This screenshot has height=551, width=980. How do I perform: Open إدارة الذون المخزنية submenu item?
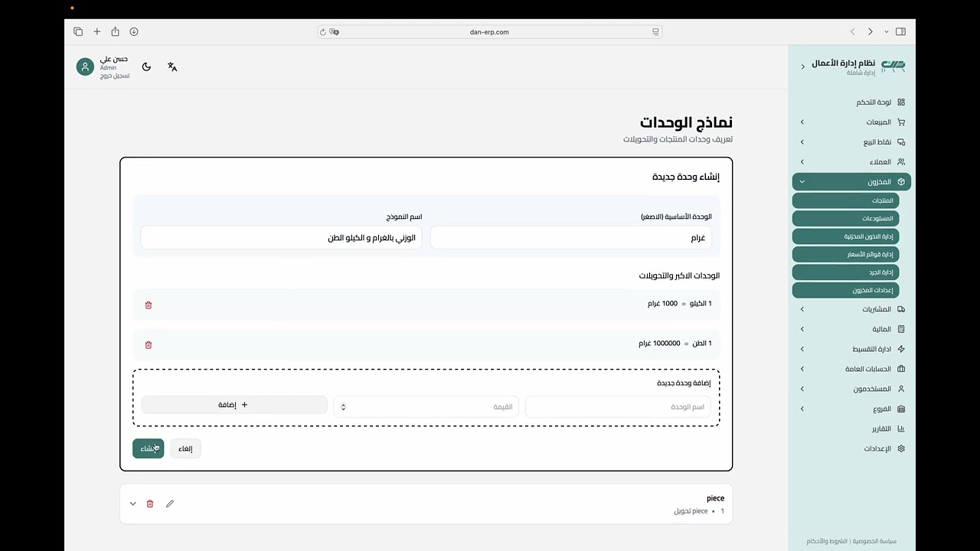coord(845,236)
